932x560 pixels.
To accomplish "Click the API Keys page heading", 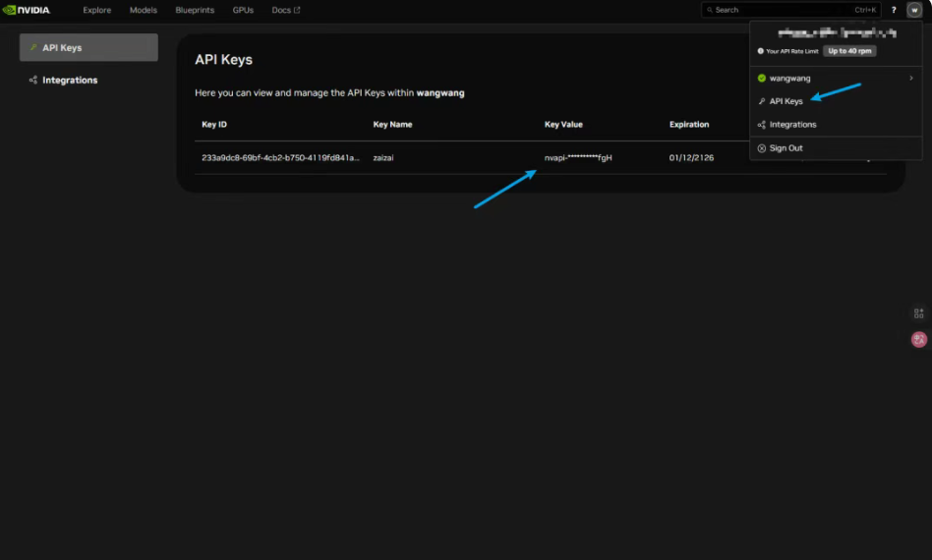I will click(x=223, y=59).
